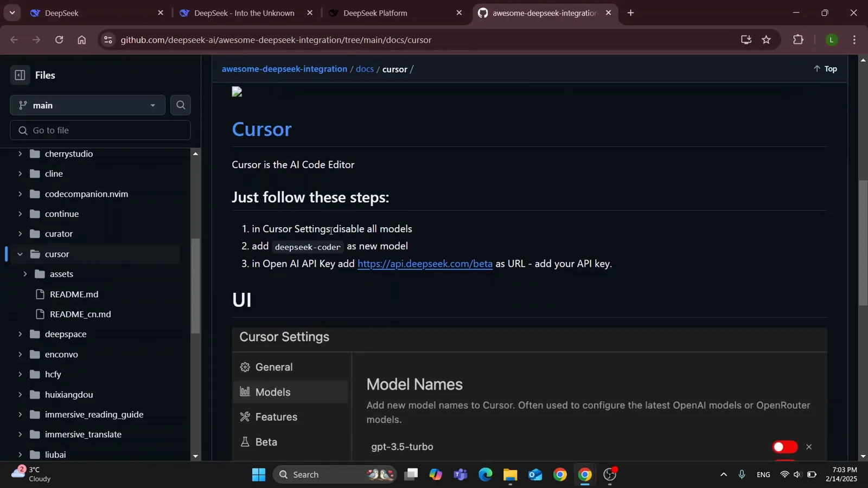
Task: Click the GitHub URL address bar
Action: 423,40
